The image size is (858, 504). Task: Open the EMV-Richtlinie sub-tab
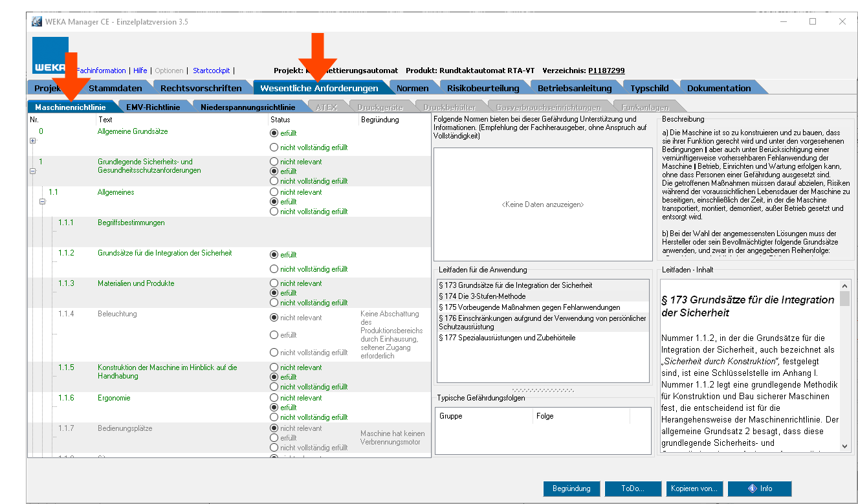(153, 107)
